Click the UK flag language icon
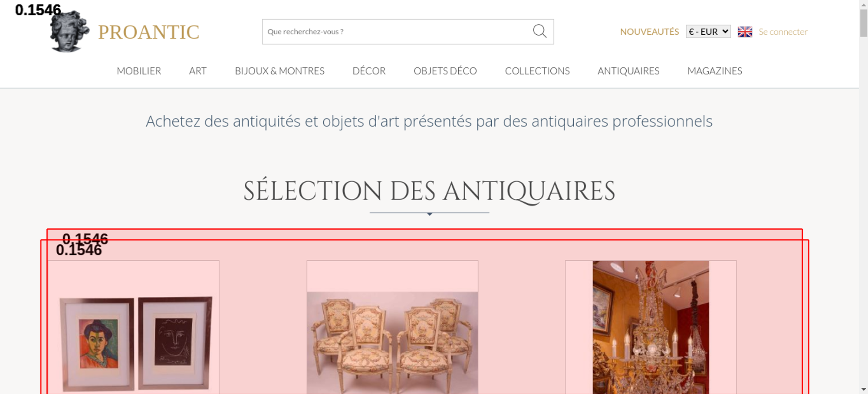Screen dimensions: 868x394 pyautogui.click(x=745, y=32)
